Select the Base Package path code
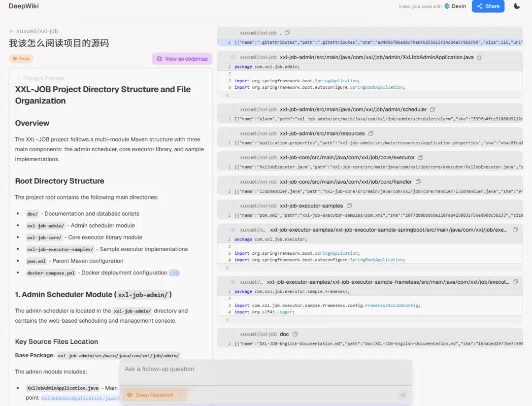Viewport: 532px width, 406px height. coord(118,356)
